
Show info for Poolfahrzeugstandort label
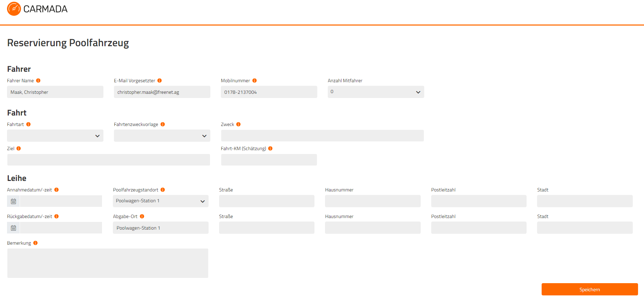[163, 190]
